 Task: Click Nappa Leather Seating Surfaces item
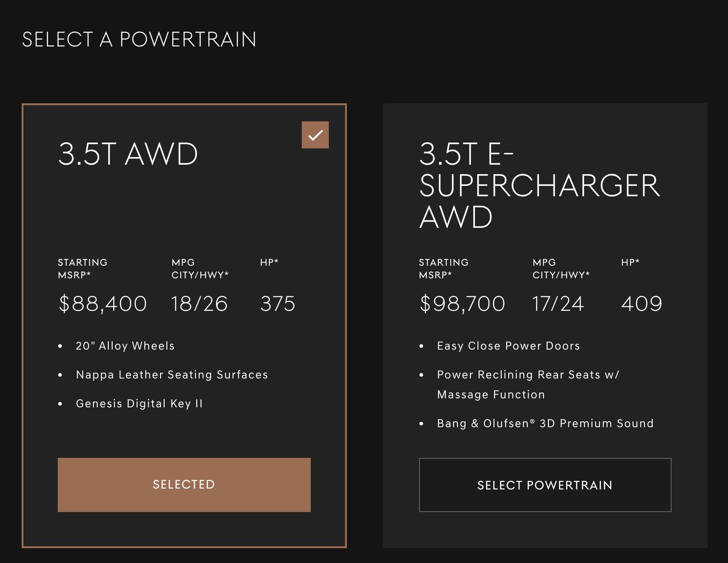pos(172,375)
